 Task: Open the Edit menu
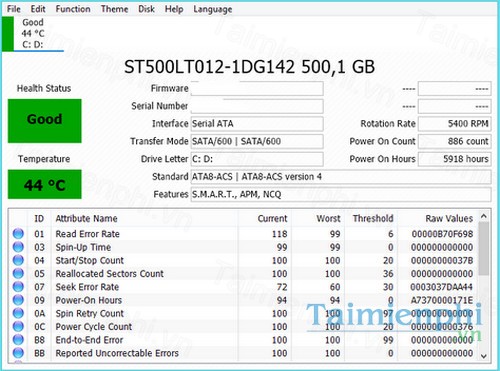point(38,9)
